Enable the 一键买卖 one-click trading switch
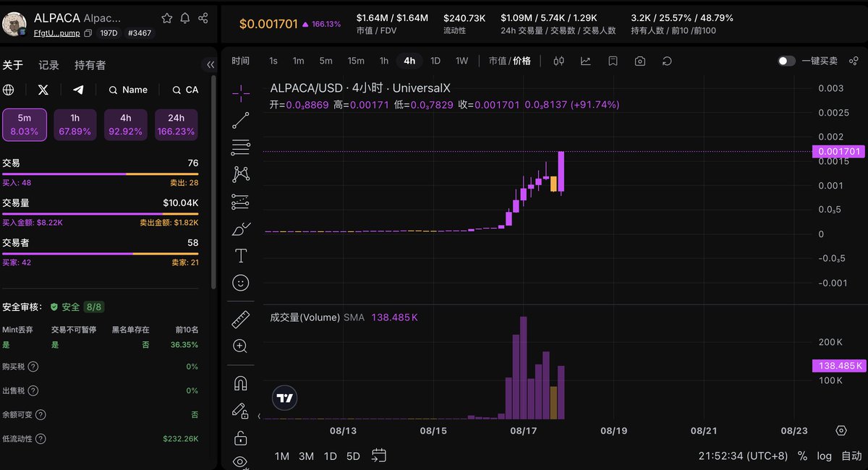 point(786,61)
